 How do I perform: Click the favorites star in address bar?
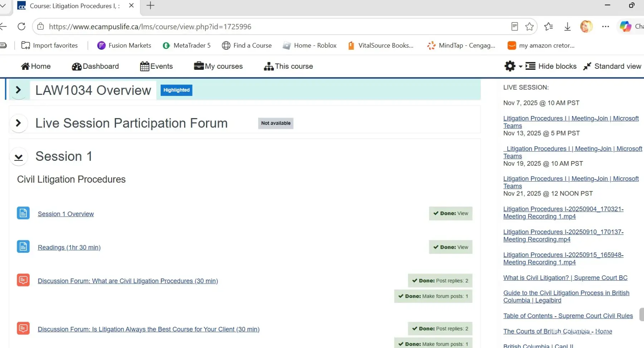coord(530,26)
